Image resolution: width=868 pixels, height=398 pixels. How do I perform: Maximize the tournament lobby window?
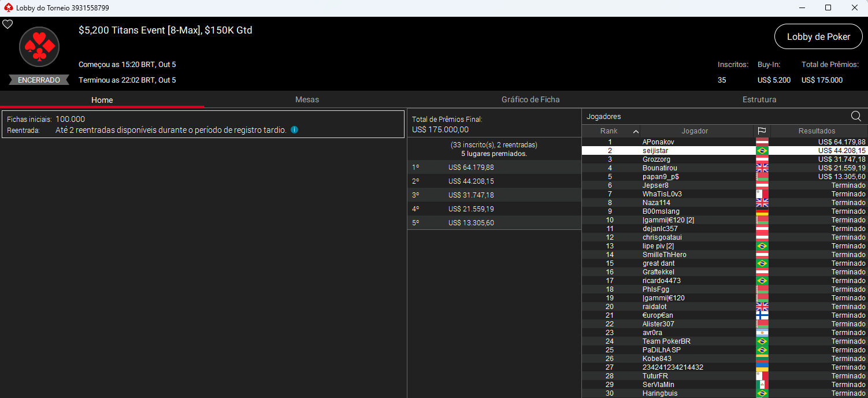[828, 8]
